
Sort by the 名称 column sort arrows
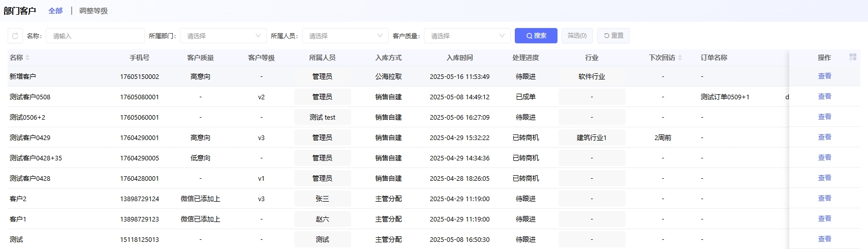27,58
